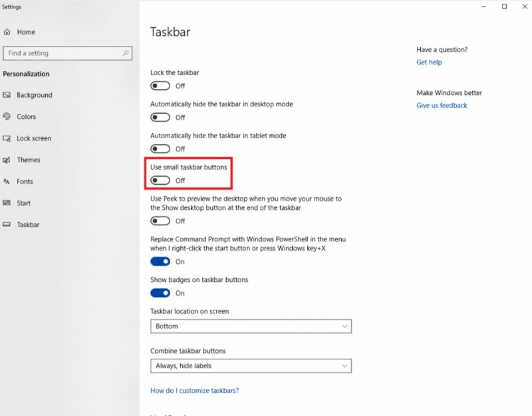Click the search magnifier icon
This screenshot has height=416, width=532.
126,53
